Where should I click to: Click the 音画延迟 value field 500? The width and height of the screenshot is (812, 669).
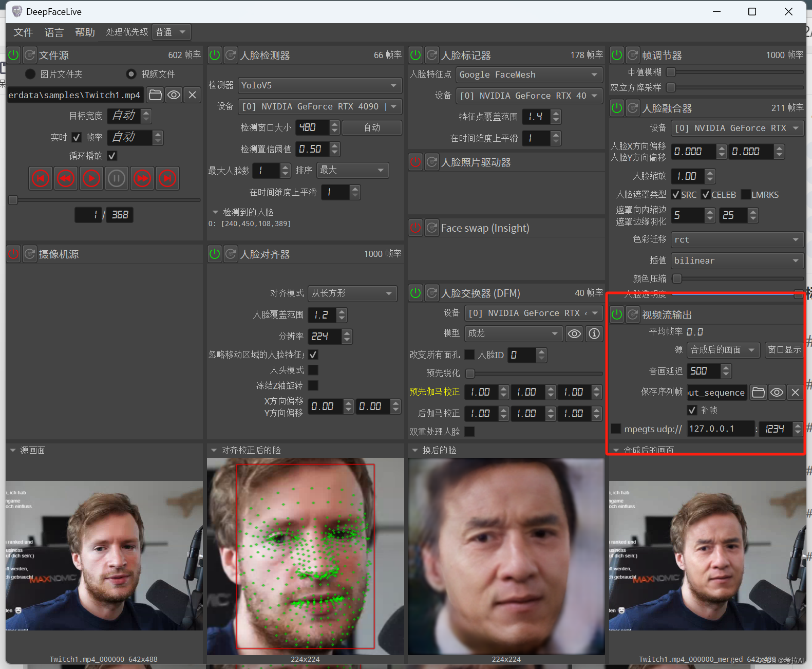click(704, 371)
